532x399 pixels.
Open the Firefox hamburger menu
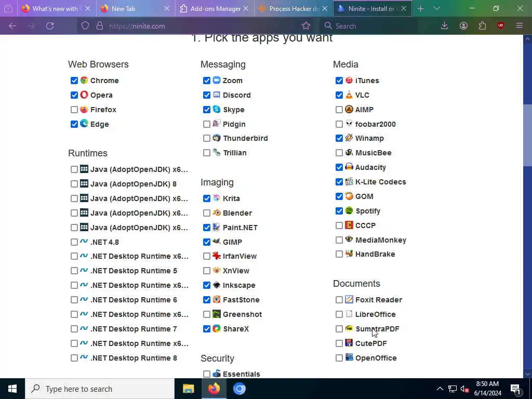coord(520,26)
